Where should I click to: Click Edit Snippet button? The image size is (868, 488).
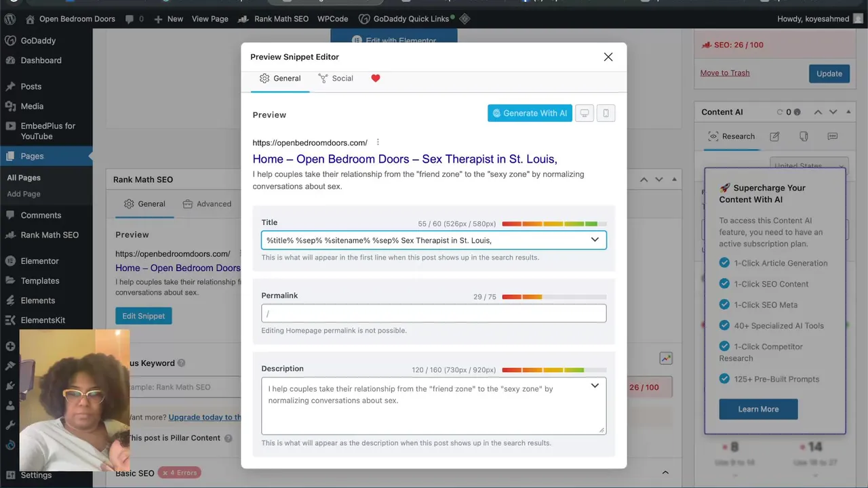pyautogui.click(x=143, y=316)
